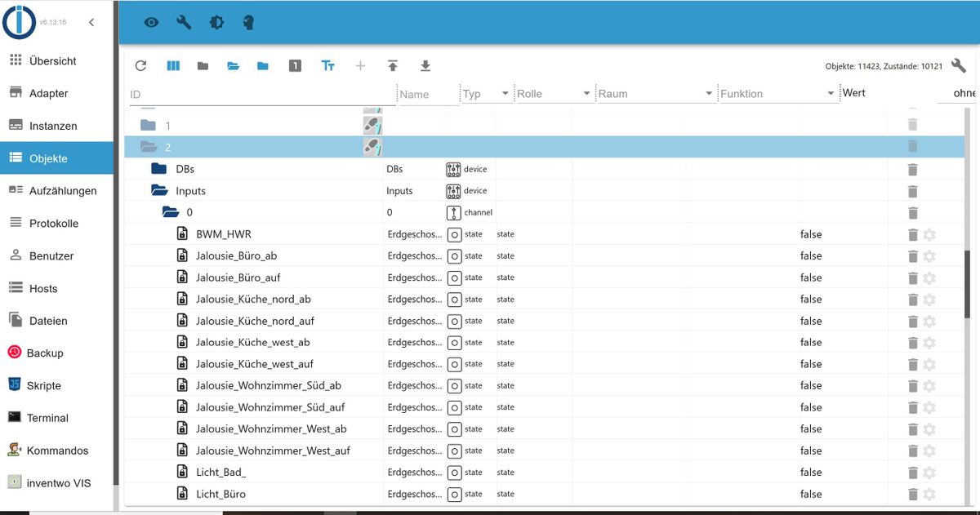Go to Instanzen in sidebar
Screen dimensions: 980x515
pyautogui.click(x=56, y=126)
